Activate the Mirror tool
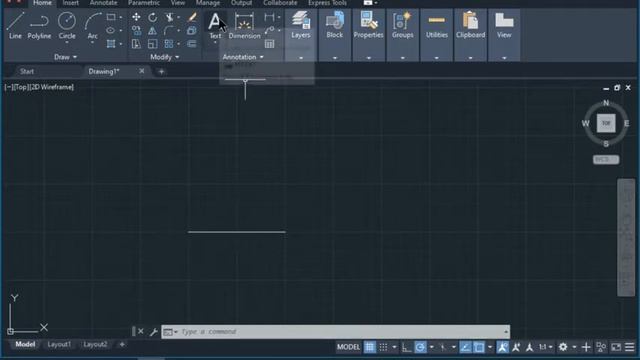The image size is (640, 360). click(152, 31)
